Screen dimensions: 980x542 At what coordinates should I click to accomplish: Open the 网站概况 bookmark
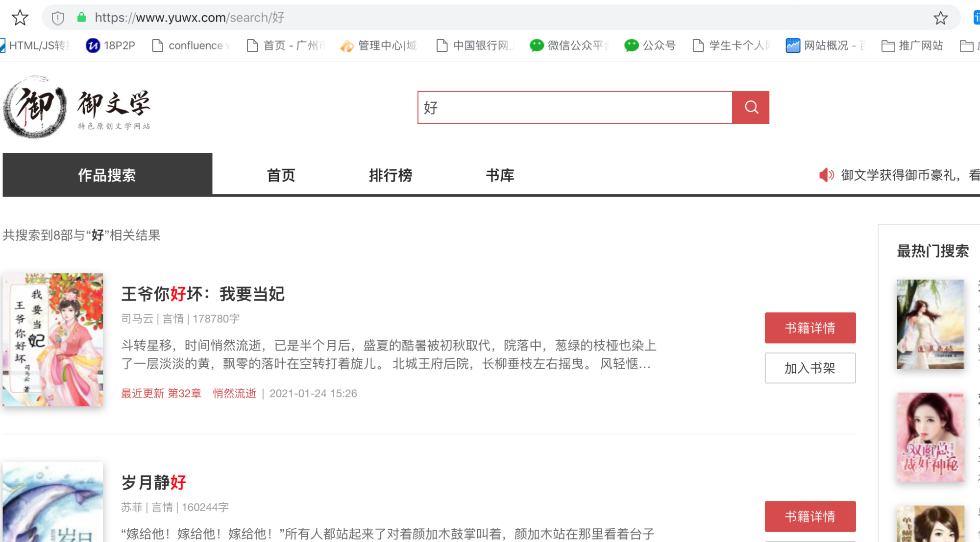tap(826, 46)
